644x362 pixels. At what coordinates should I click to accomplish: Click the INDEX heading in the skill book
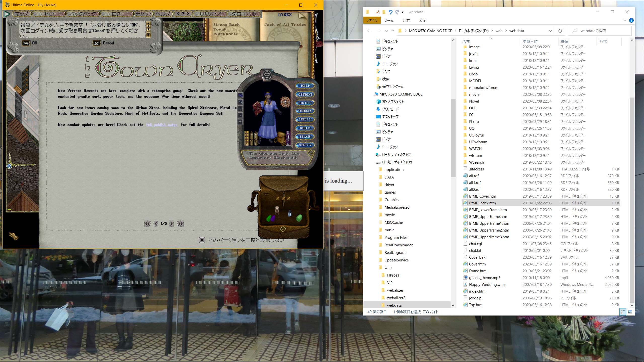tap(285, 15)
